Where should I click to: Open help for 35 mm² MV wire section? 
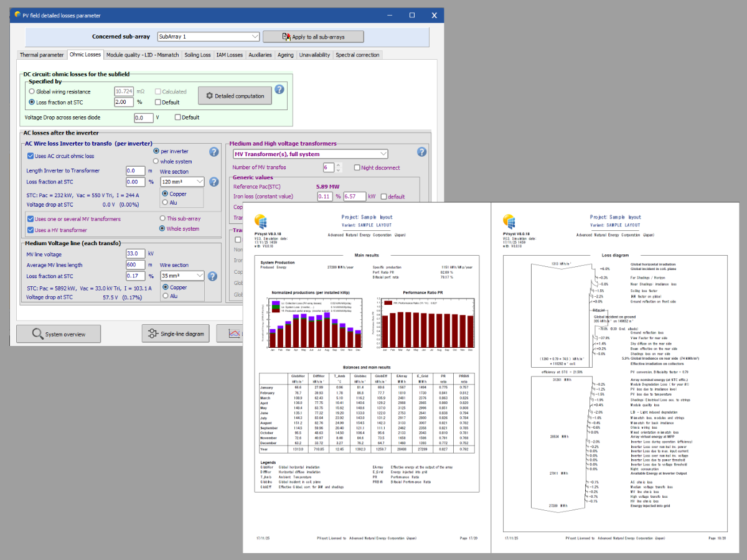(214, 276)
